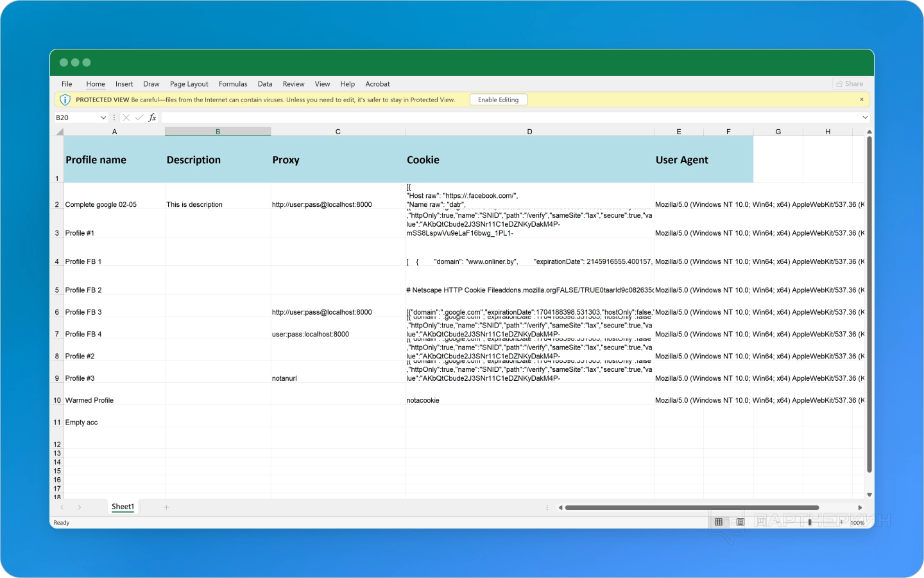Click the formula bar input field

(507, 118)
